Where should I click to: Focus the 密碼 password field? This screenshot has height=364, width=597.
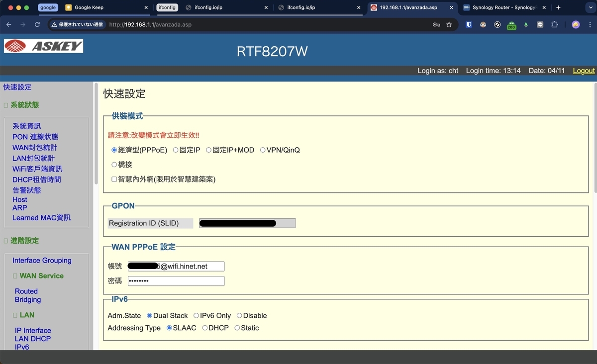click(x=176, y=281)
